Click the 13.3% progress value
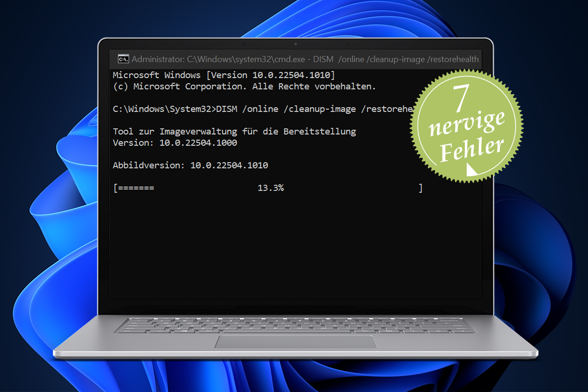Viewport: 588px width, 392px height. click(x=270, y=188)
